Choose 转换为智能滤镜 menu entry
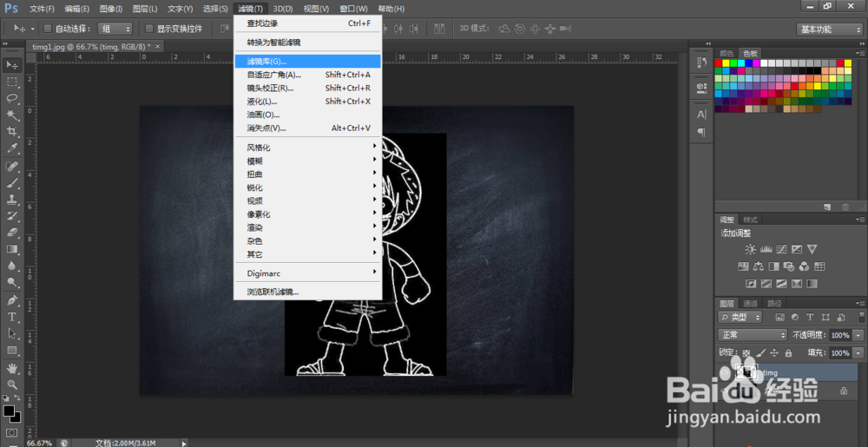 coord(308,42)
